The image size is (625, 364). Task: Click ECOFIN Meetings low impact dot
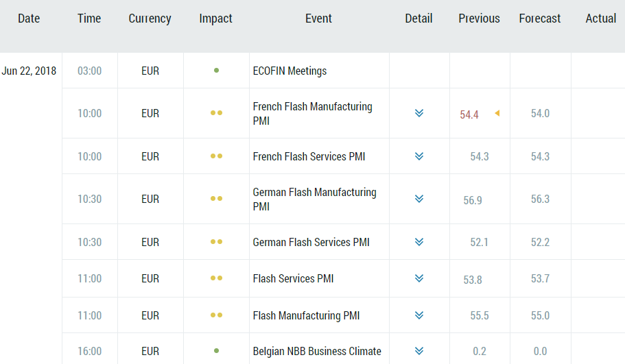click(216, 71)
